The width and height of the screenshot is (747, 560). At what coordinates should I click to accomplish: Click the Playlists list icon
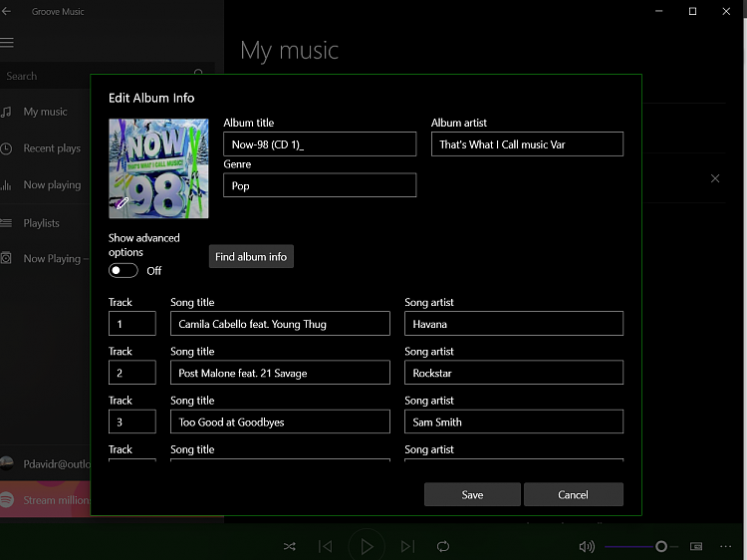pyautogui.click(x=6, y=222)
